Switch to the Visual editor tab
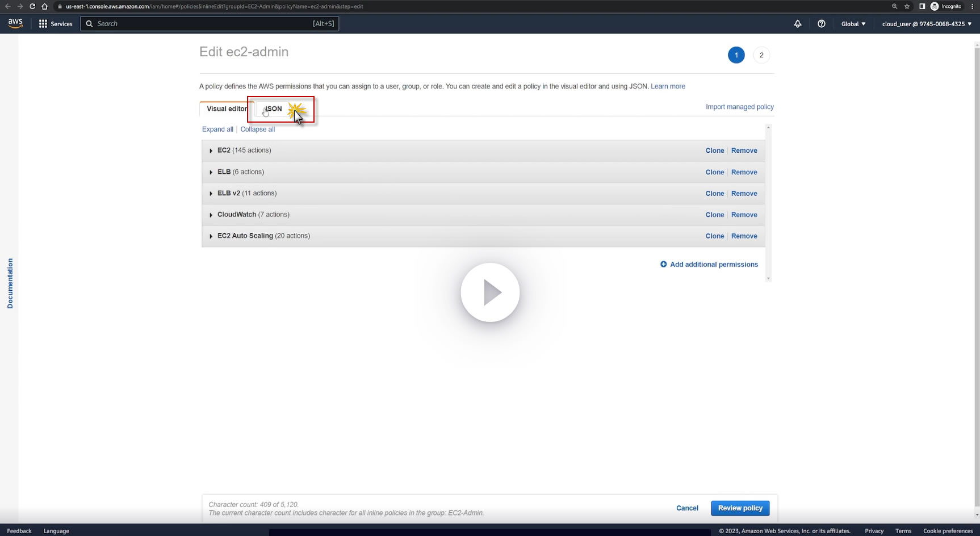The width and height of the screenshot is (980, 536). click(x=227, y=109)
